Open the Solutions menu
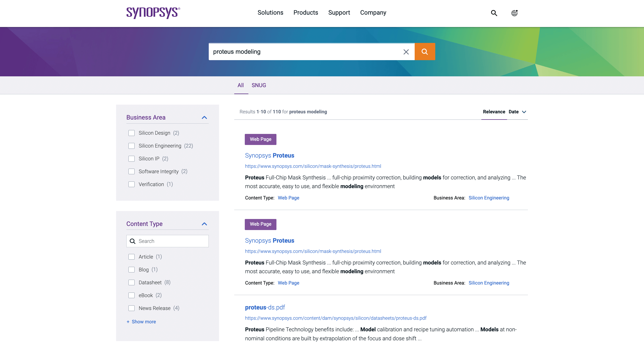This screenshot has width=644, height=347. (270, 13)
